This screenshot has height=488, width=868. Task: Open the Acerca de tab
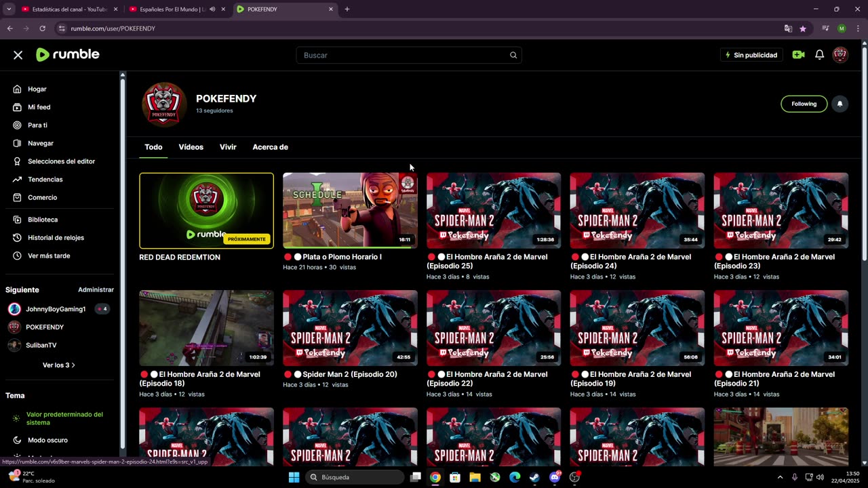271,147
